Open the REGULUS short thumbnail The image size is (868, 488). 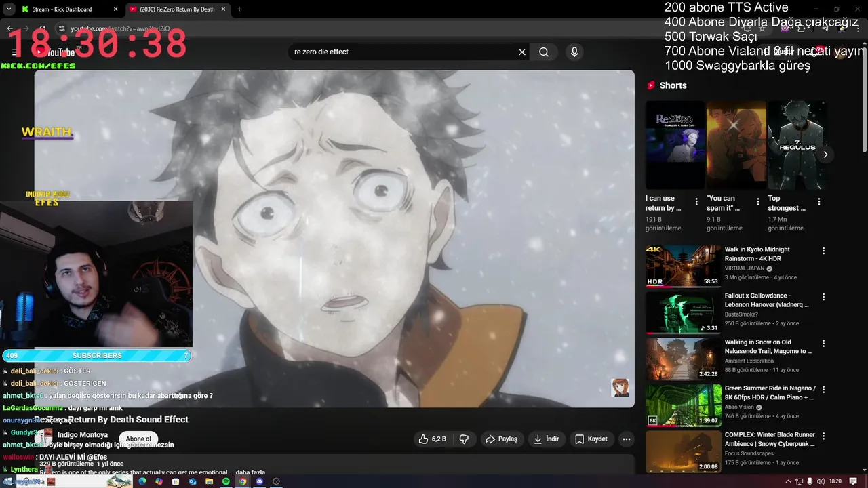click(797, 145)
